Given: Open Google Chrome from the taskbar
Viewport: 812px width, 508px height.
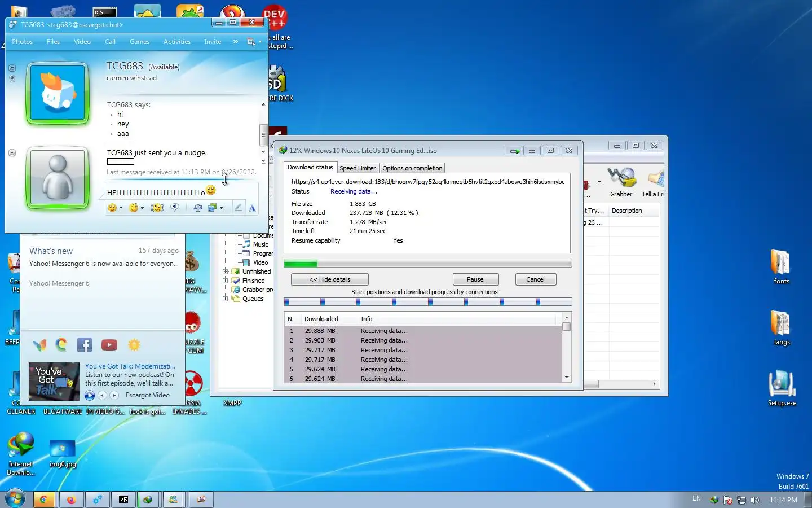Looking at the screenshot, I should pyautogui.click(x=43, y=500).
